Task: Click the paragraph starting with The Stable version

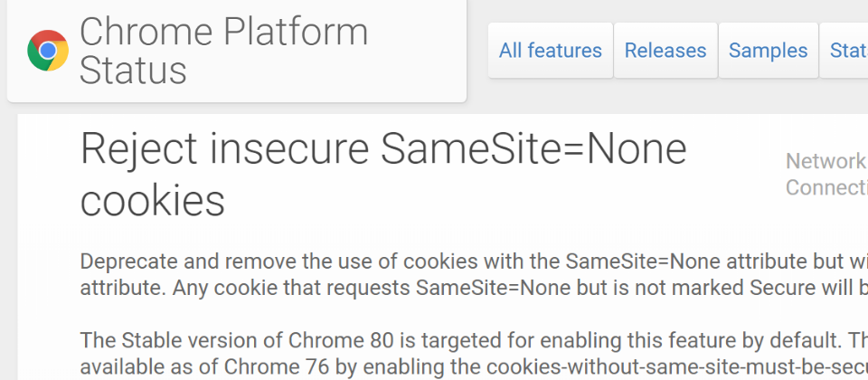Action: [474, 353]
